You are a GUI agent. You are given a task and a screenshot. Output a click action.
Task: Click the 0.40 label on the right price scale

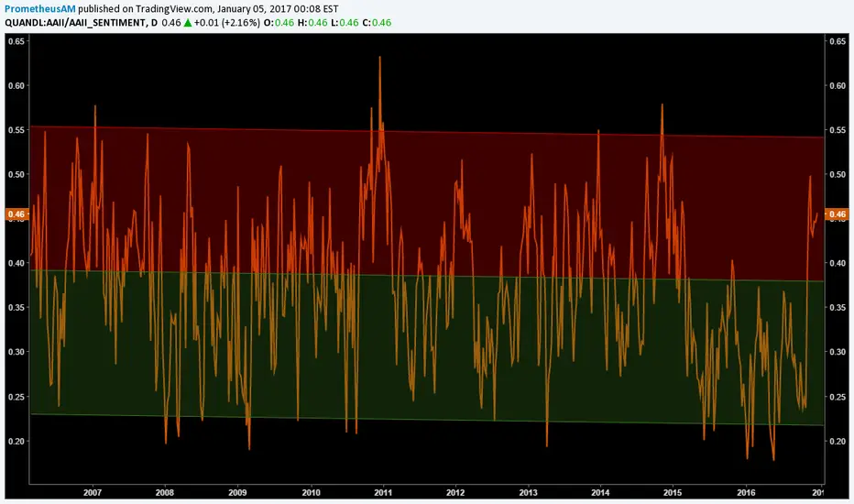(838, 263)
